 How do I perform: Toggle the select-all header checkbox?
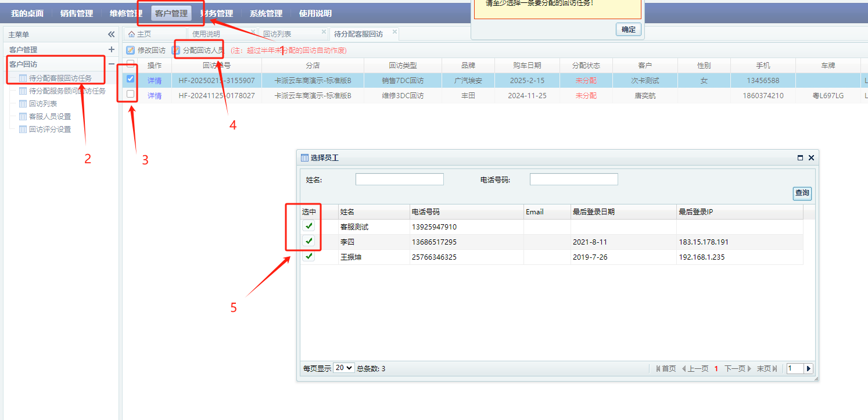tap(131, 64)
